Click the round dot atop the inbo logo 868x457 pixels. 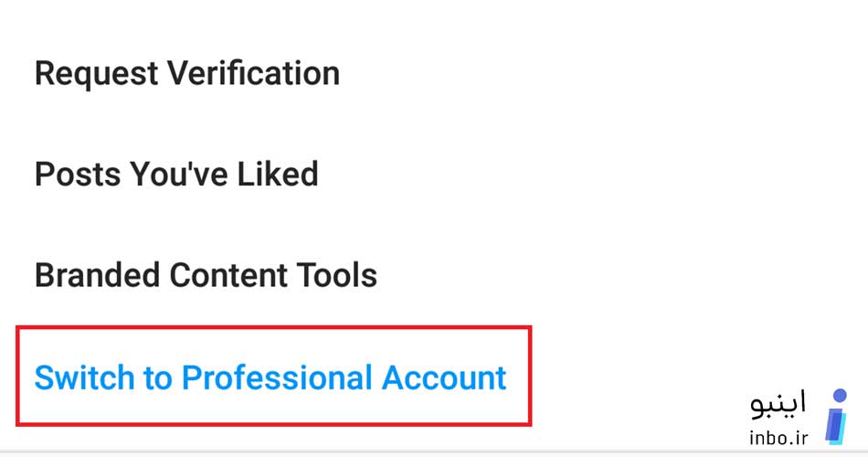(841, 395)
